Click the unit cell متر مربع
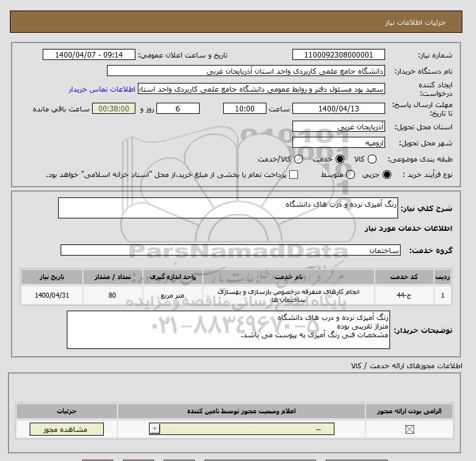The image size is (476, 461). [x=172, y=295]
